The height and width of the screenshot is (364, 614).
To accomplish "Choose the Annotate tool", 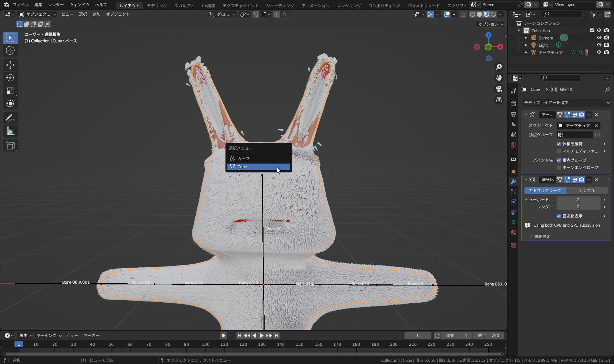I will point(10,118).
